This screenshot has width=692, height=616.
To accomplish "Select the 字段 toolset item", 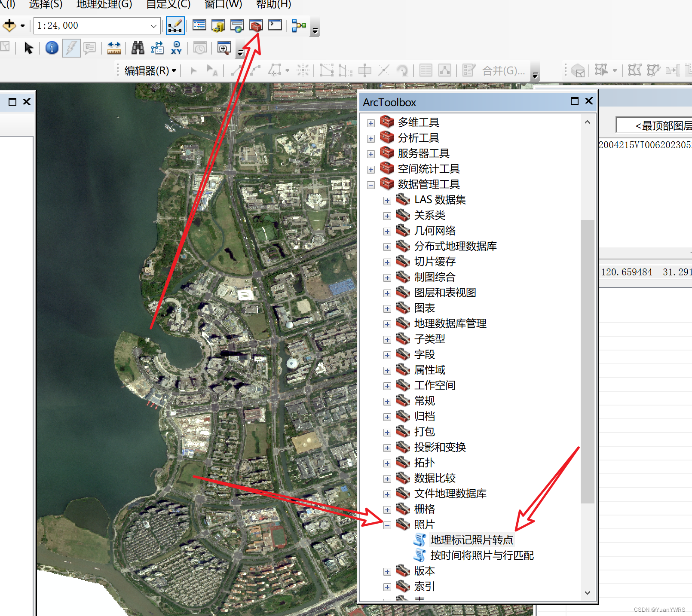I will coord(424,354).
